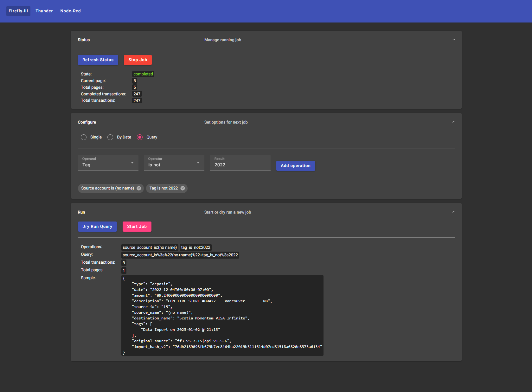Open the Operand dropdown showing Tag
Image resolution: width=532 pixels, height=392 pixels.
108,163
